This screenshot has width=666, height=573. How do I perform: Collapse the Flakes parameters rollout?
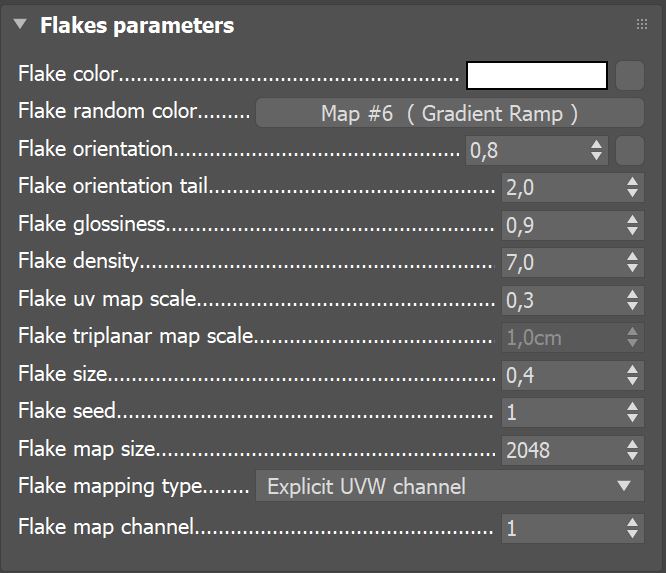point(21,25)
